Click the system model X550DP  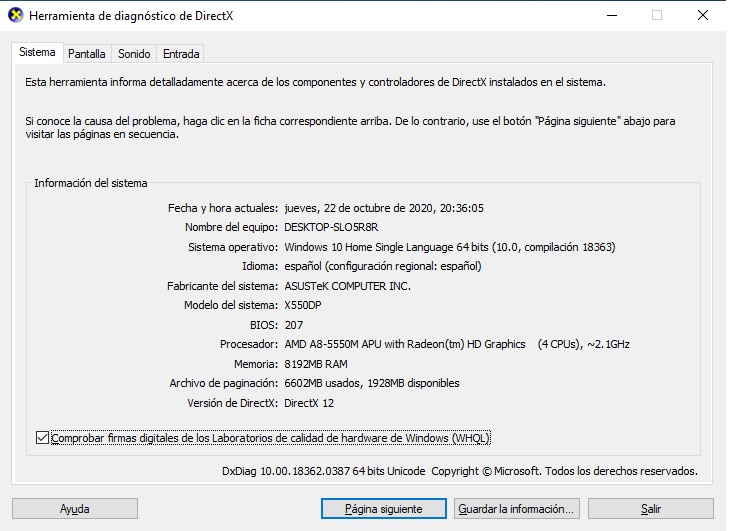(303, 305)
